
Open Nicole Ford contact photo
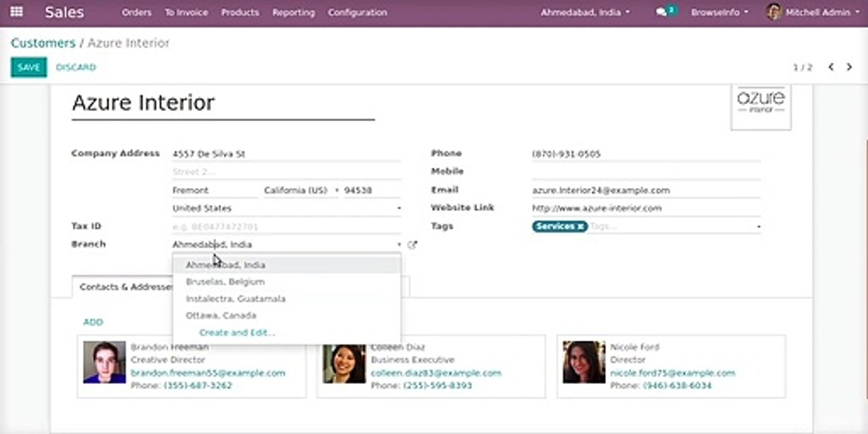584,362
